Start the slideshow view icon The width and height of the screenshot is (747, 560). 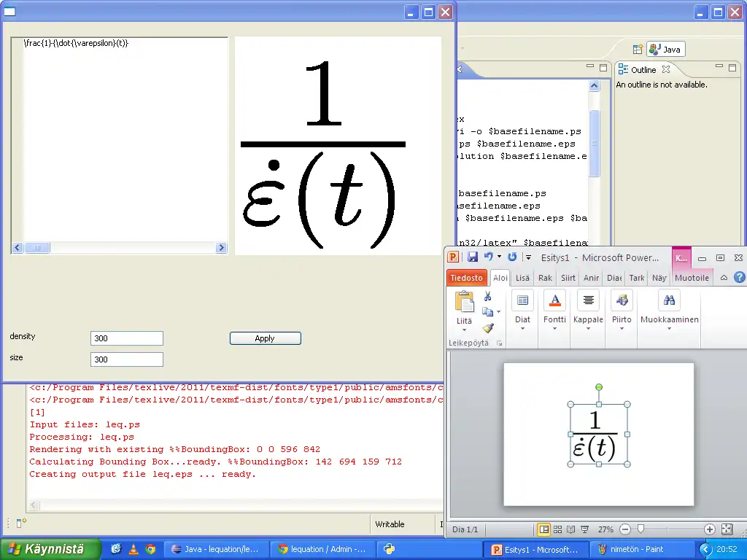(586, 529)
